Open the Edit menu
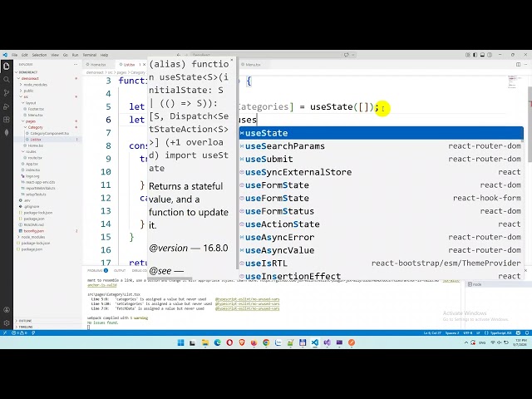The width and height of the screenshot is (532, 399). point(25,55)
